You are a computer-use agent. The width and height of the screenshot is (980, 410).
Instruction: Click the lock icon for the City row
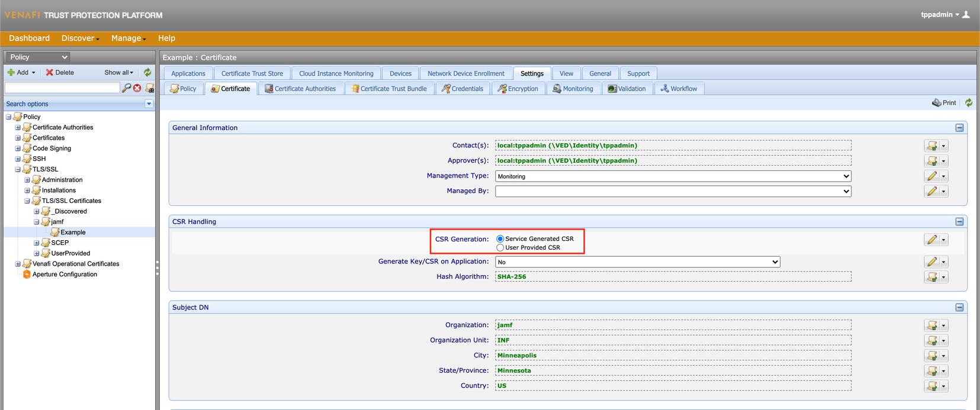point(932,356)
